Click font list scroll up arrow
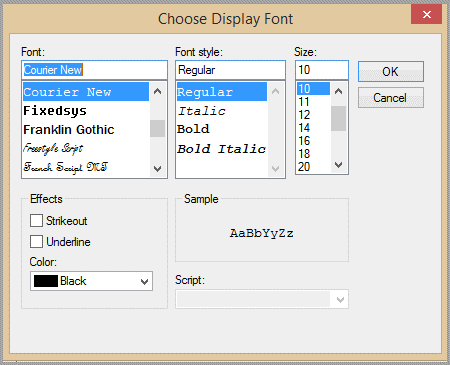 [x=158, y=91]
